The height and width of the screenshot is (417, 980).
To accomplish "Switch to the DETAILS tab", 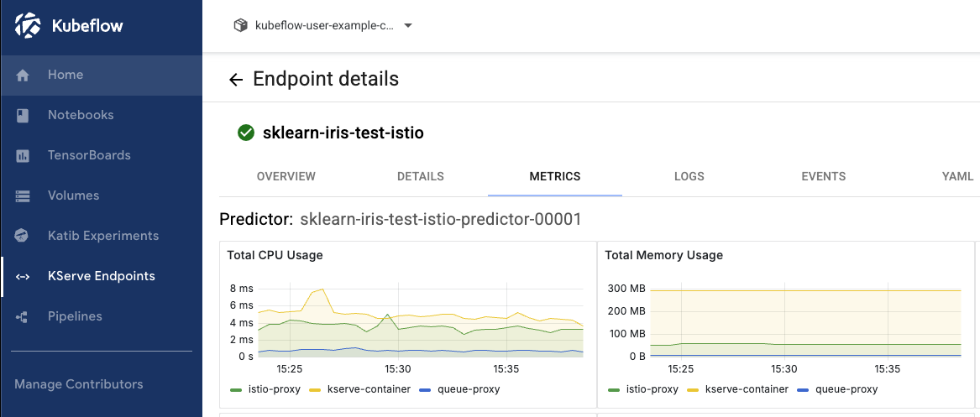I will [x=421, y=176].
